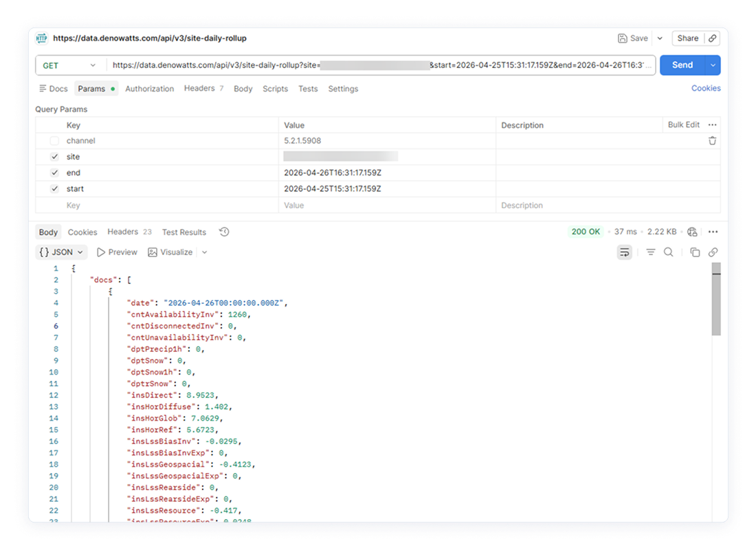The height and width of the screenshot is (550, 756).
Task: Open the response filter icon
Action: point(650,252)
